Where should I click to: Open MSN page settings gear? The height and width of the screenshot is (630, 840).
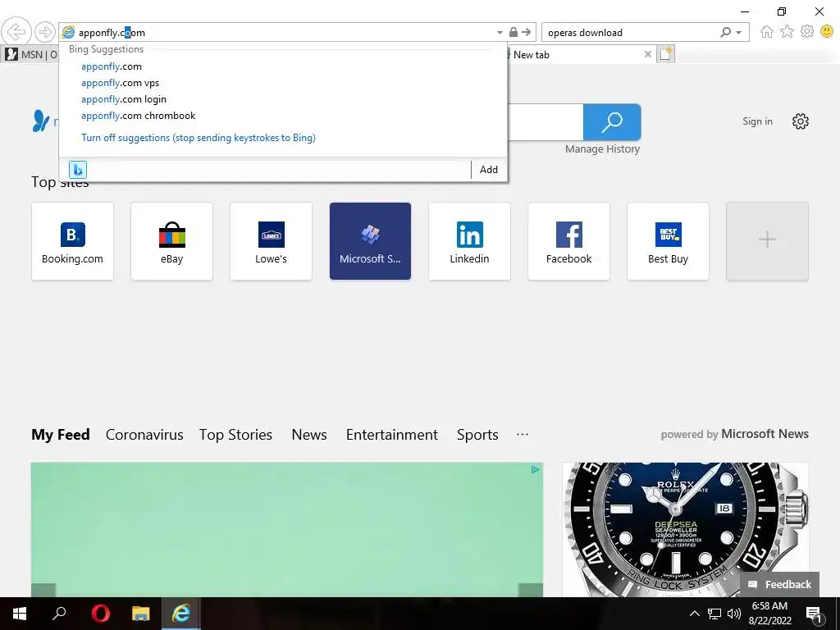(x=801, y=121)
